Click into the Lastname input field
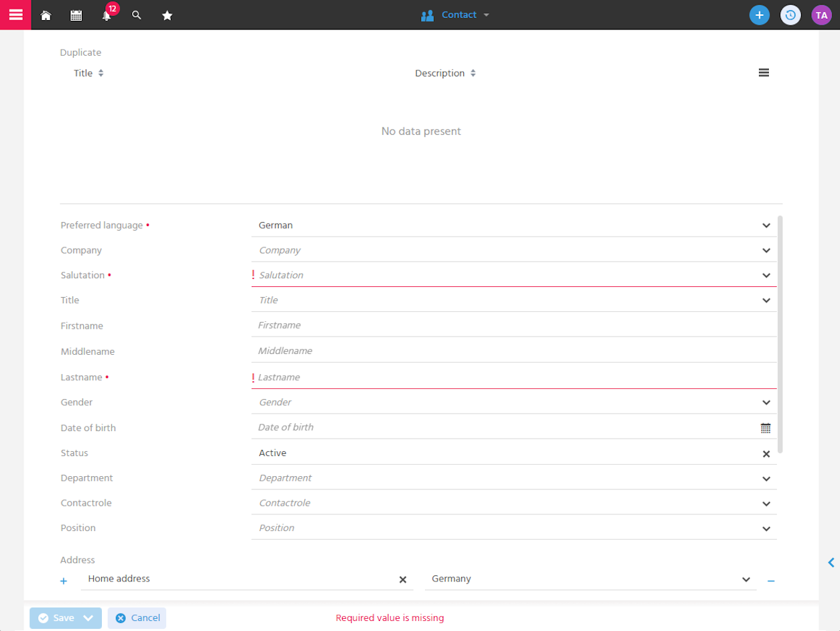840x631 pixels. tap(514, 378)
